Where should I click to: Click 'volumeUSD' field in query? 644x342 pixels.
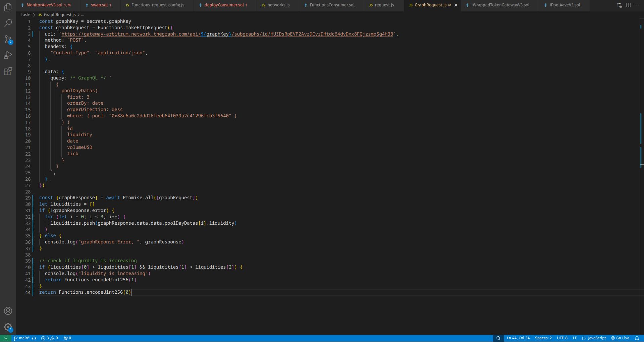pos(79,147)
